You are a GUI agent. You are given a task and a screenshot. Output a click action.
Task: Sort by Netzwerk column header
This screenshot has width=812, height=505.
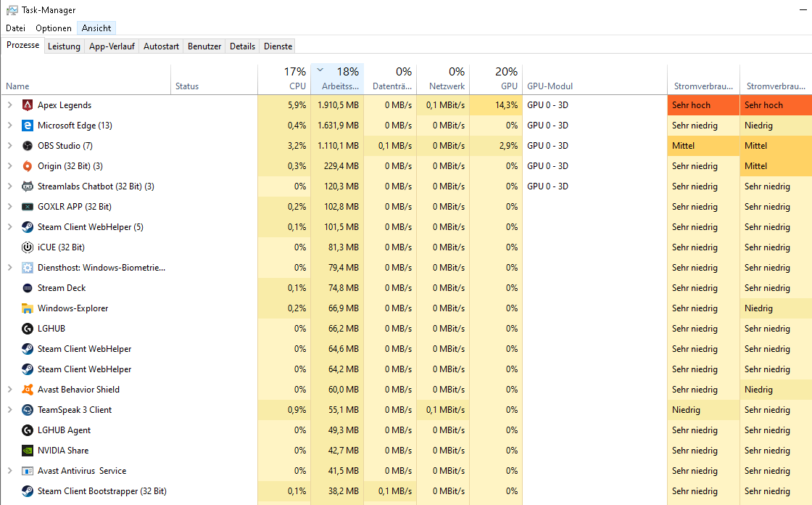point(443,79)
